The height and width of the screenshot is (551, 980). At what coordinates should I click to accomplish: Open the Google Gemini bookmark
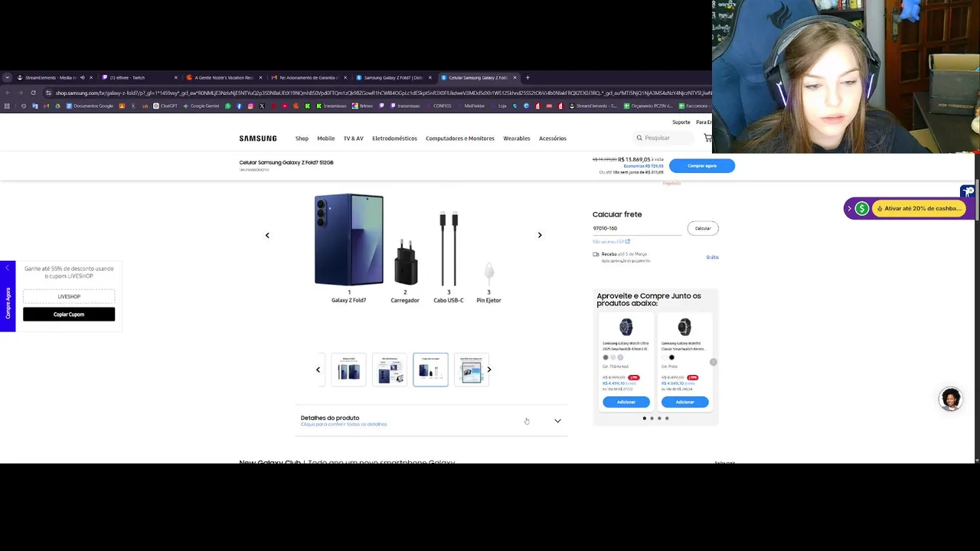pyautogui.click(x=201, y=106)
